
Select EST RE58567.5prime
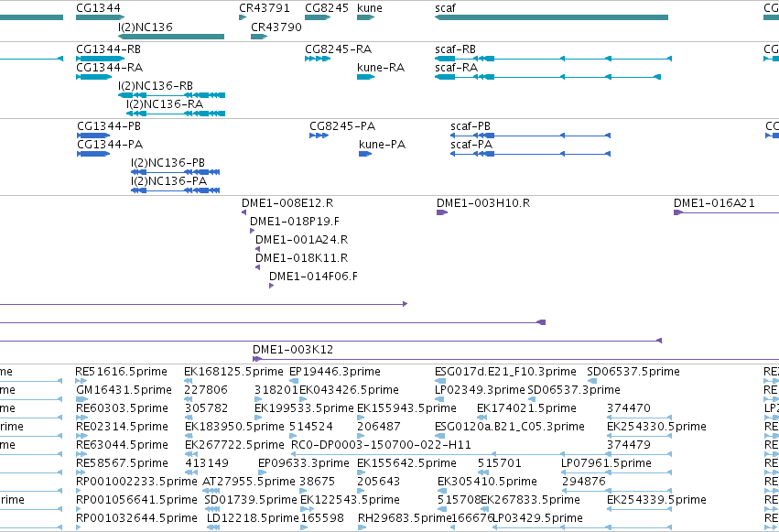pyautogui.click(x=122, y=463)
